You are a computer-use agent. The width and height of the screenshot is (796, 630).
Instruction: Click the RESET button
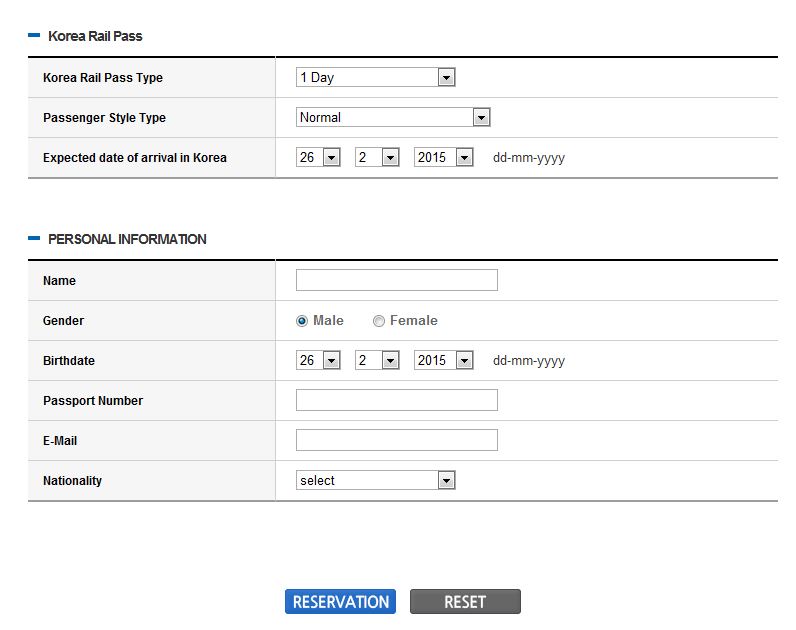click(465, 602)
